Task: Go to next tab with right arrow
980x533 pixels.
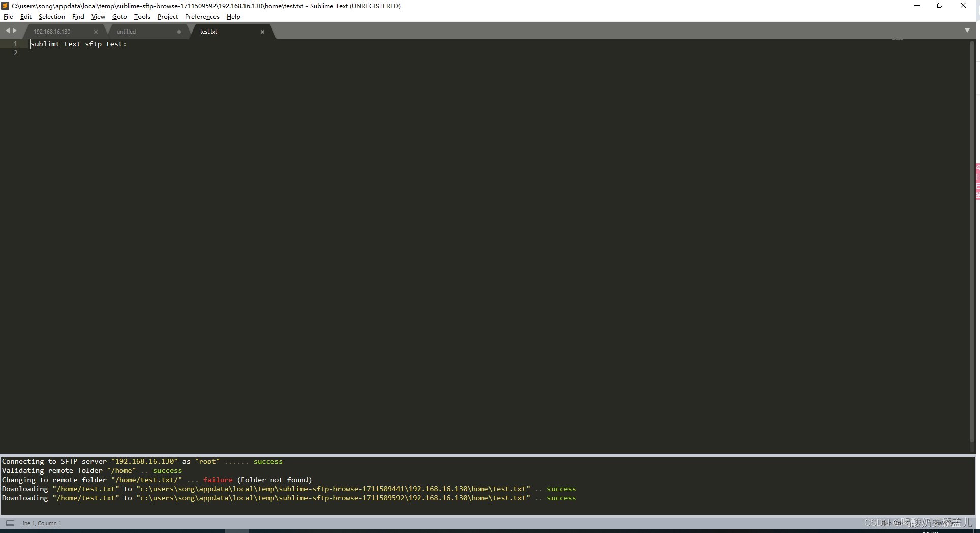Action: (x=15, y=31)
